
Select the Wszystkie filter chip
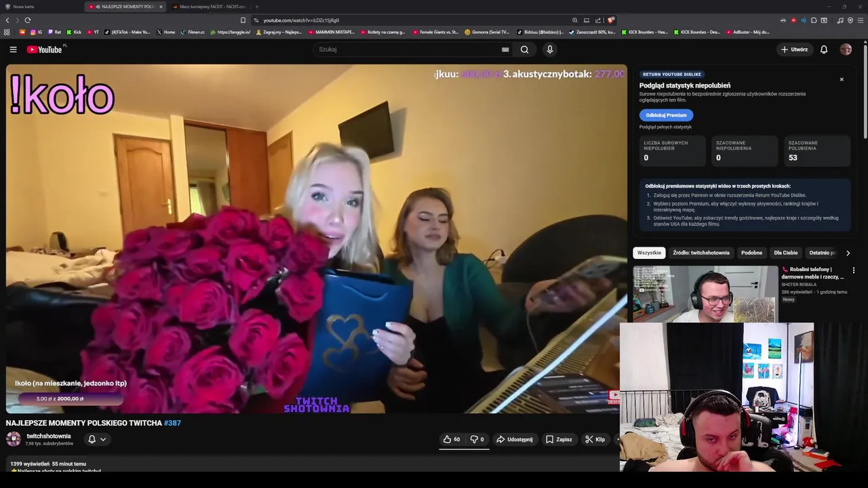coord(649,253)
